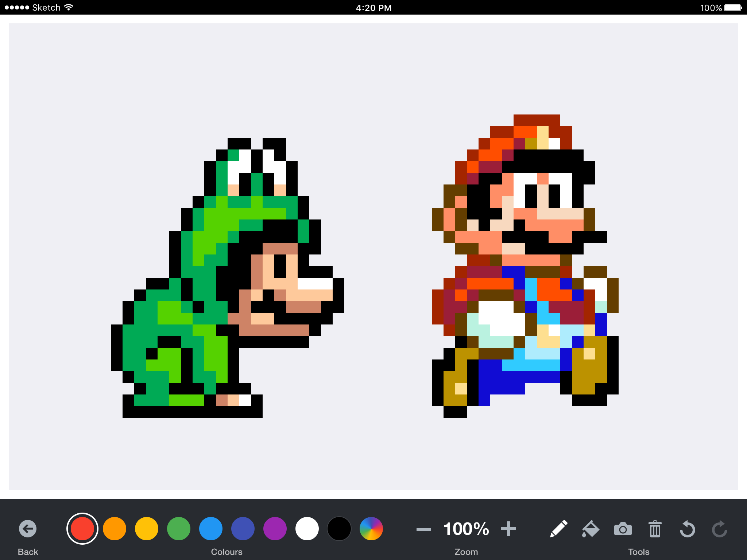
Task: Zoom in with the plus button
Action: coord(508,529)
